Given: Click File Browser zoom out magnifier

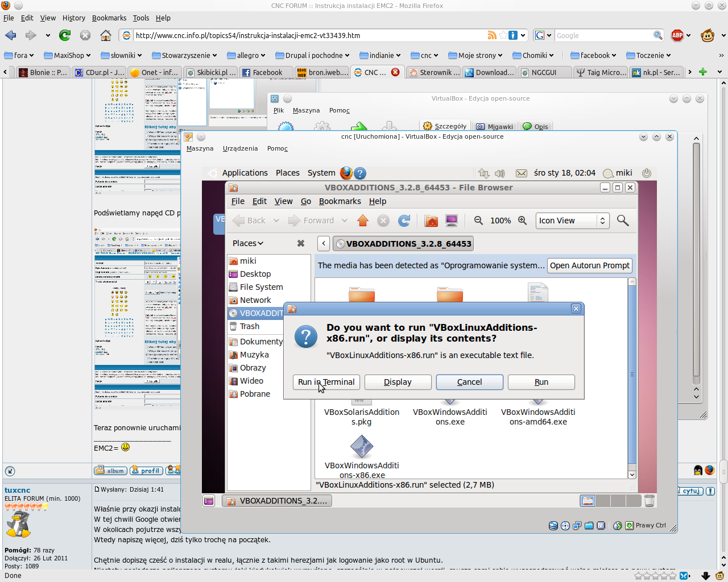Looking at the screenshot, I should [x=478, y=221].
